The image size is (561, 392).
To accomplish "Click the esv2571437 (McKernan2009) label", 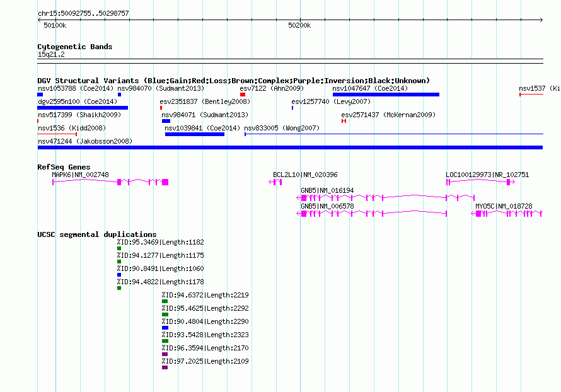I will point(388,115).
